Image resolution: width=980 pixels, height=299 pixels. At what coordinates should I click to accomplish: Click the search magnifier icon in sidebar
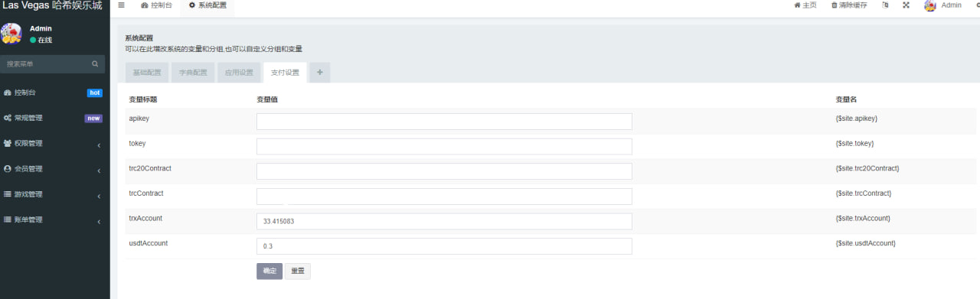pos(95,64)
